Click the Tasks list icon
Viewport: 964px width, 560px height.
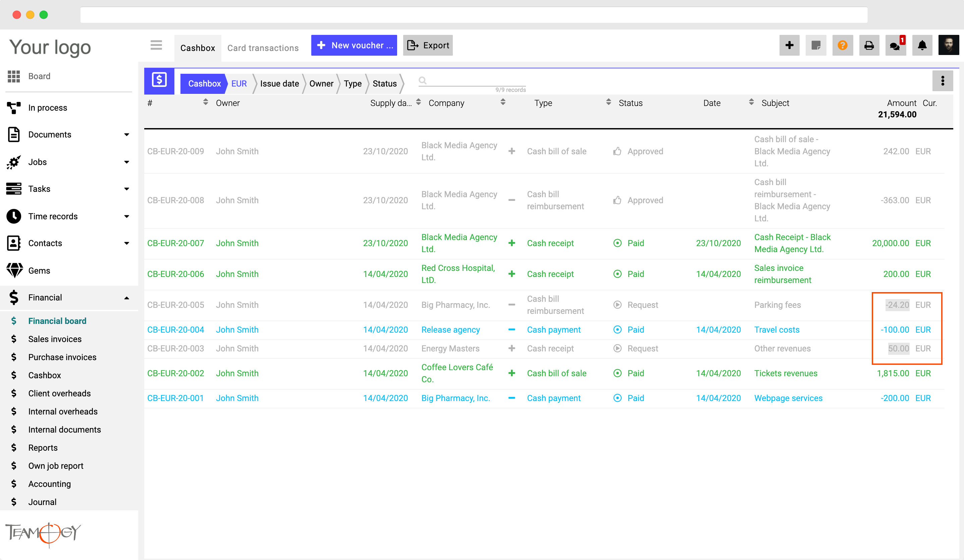14,189
